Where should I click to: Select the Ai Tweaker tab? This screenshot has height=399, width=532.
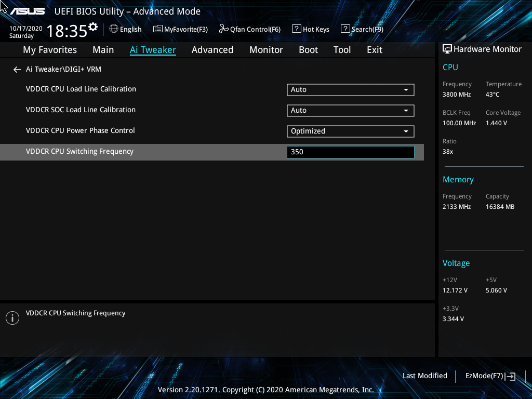[x=153, y=50]
